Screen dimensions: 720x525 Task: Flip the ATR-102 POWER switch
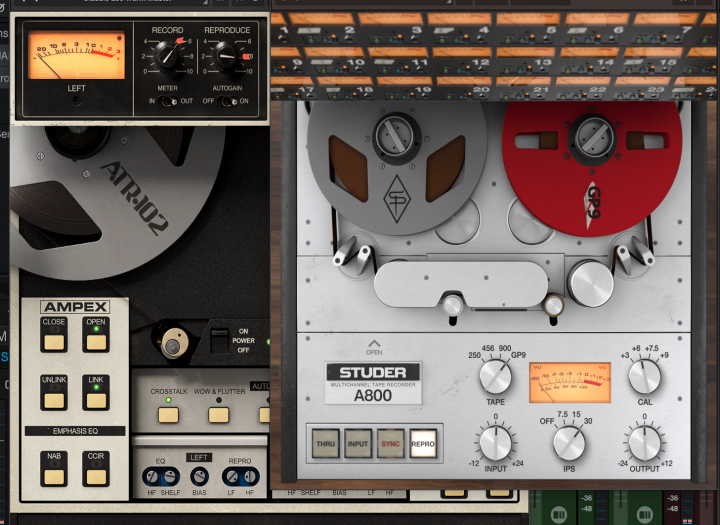point(219,341)
